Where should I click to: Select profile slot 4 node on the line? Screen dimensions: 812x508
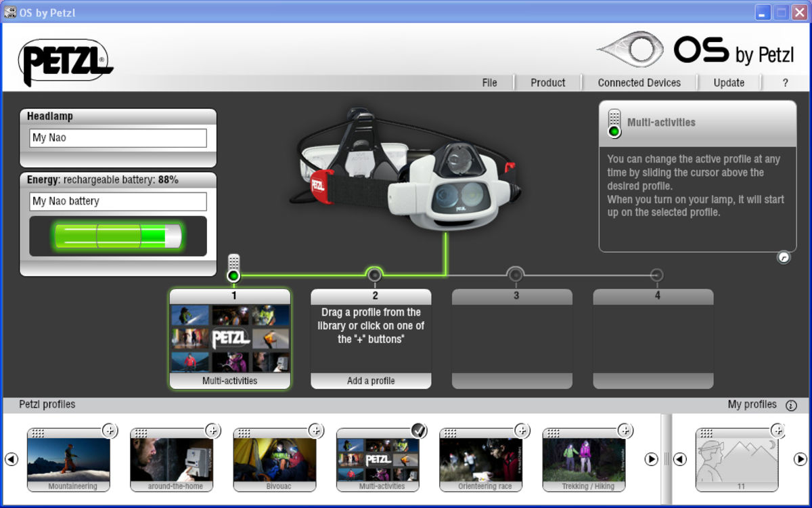click(656, 275)
